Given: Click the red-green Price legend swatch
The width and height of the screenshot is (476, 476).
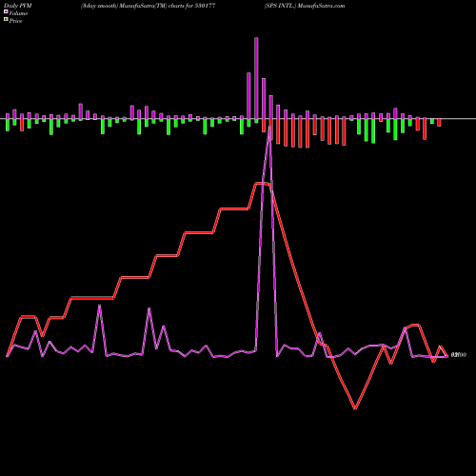Looking at the screenshot, I should 6,20.
